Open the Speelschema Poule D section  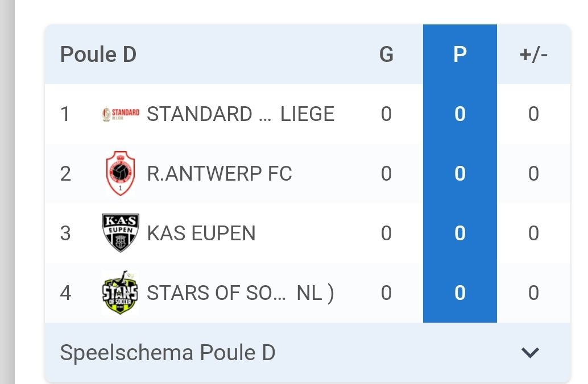pyautogui.click(x=168, y=353)
